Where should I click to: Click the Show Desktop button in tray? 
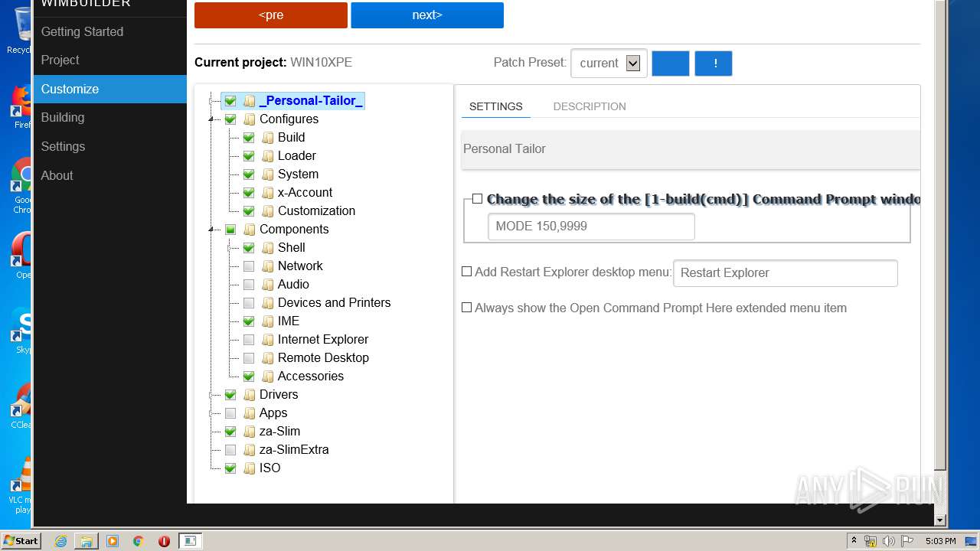click(x=972, y=541)
